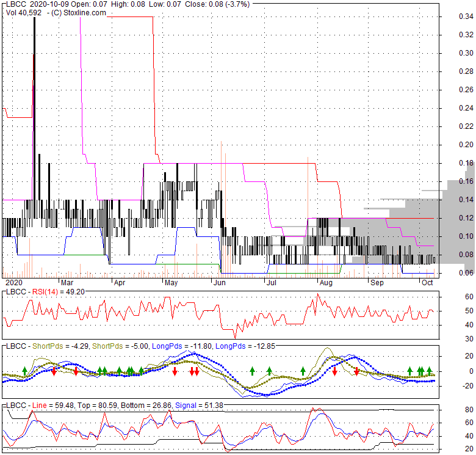Click the 0.22 price axis label

pyautogui.click(x=466, y=126)
